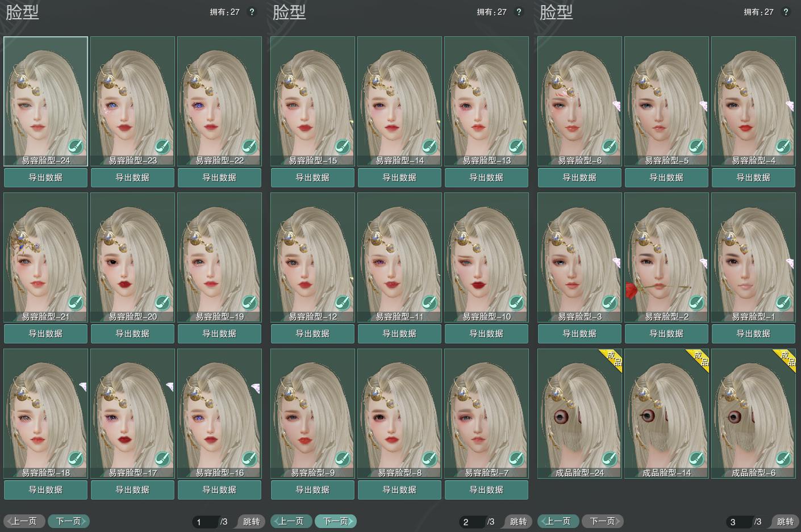This screenshot has width=801, height=532.
Task: Export data for 易容脸型-6
Action: pos(579,178)
